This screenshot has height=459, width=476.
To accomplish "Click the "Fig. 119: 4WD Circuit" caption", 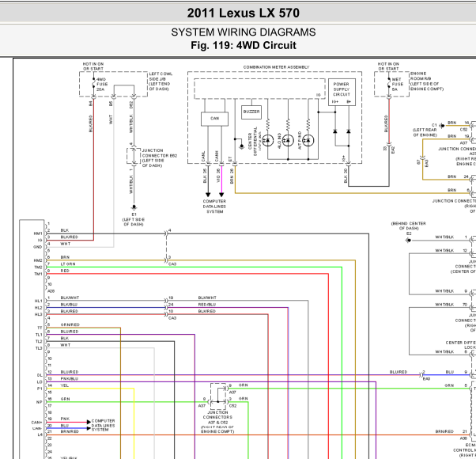I will point(244,45).
